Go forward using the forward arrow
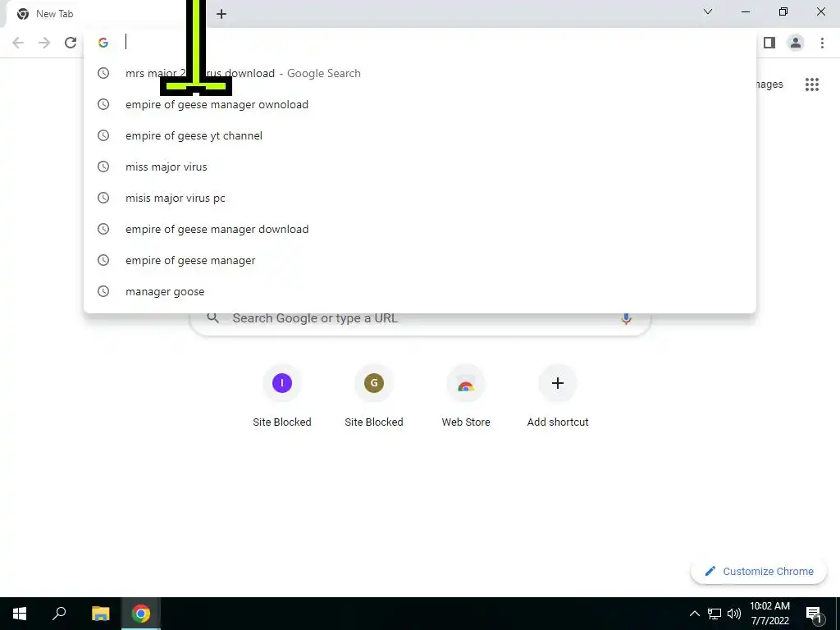This screenshot has width=840, height=630. (44, 43)
